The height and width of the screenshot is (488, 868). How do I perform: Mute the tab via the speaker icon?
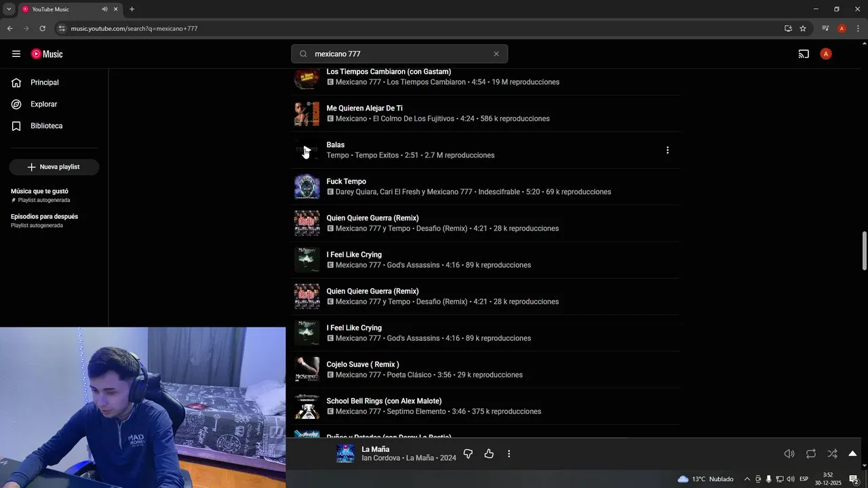coord(104,9)
